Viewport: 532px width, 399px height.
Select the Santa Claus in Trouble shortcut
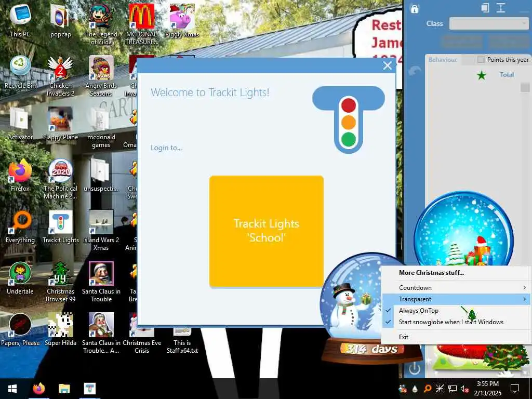click(x=101, y=282)
